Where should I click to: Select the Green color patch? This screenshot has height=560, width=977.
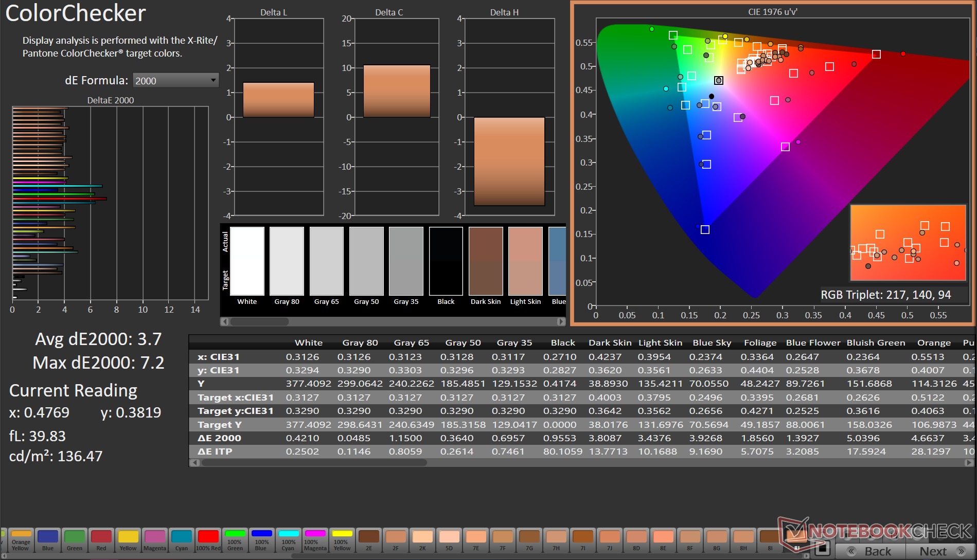pos(75,540)
